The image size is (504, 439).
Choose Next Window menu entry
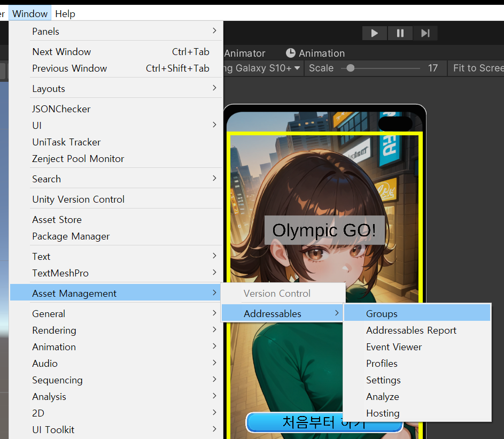117,52
